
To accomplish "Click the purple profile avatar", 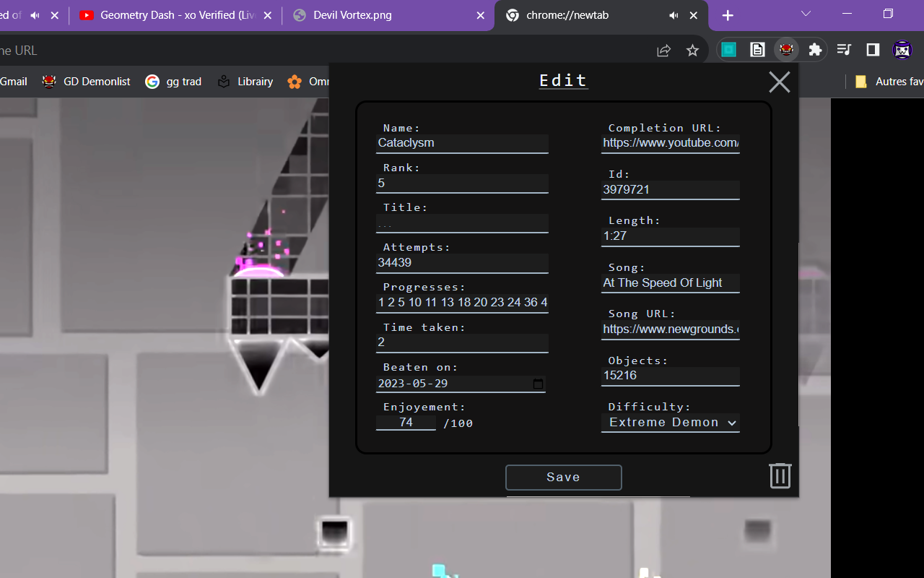I will (902, 50).
